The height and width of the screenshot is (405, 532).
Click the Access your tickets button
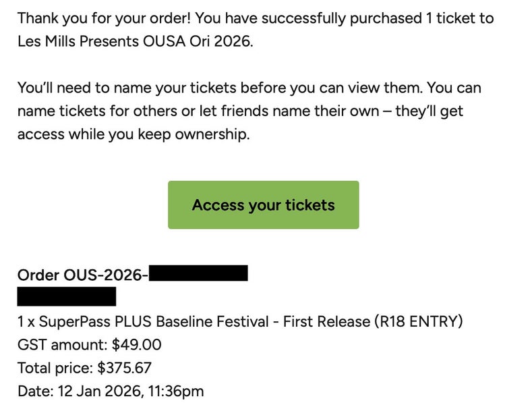click(x=263, y=205)
